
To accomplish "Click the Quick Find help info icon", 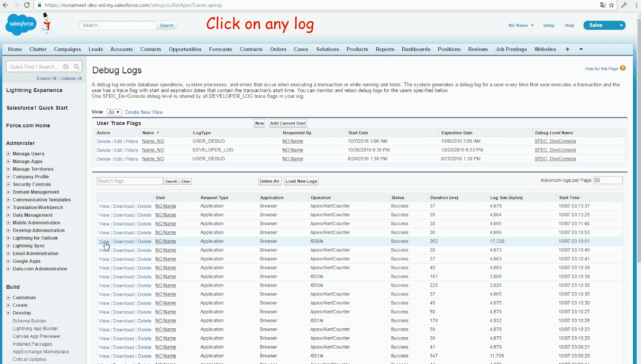I will (66, 67).
